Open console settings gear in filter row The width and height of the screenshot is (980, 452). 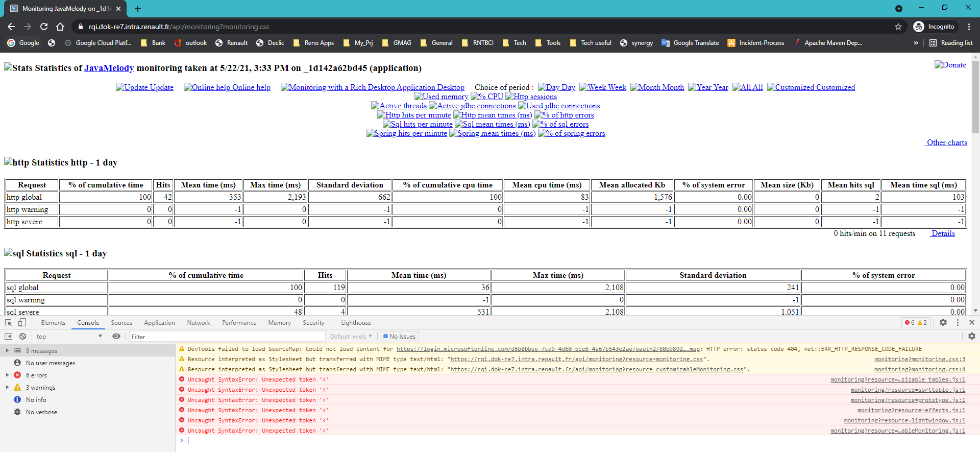(972, 337)
